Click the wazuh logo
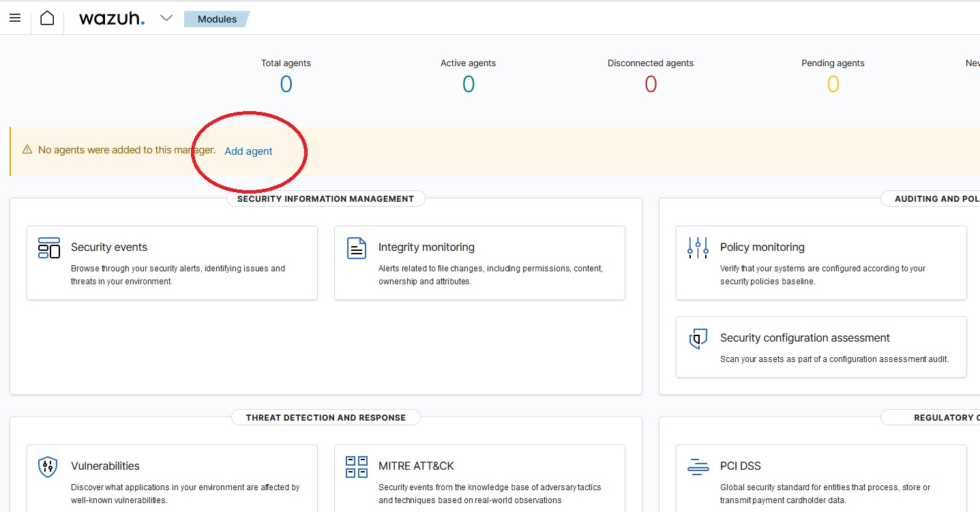Screen dimensions: 980x512 [x=112, y=18]
